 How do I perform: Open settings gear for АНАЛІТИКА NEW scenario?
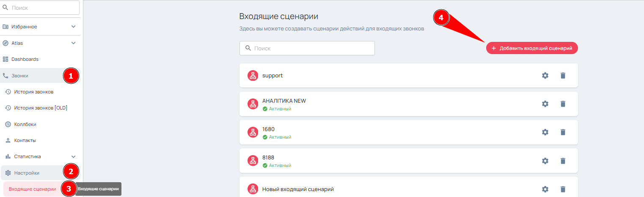[x=545, y=104]
